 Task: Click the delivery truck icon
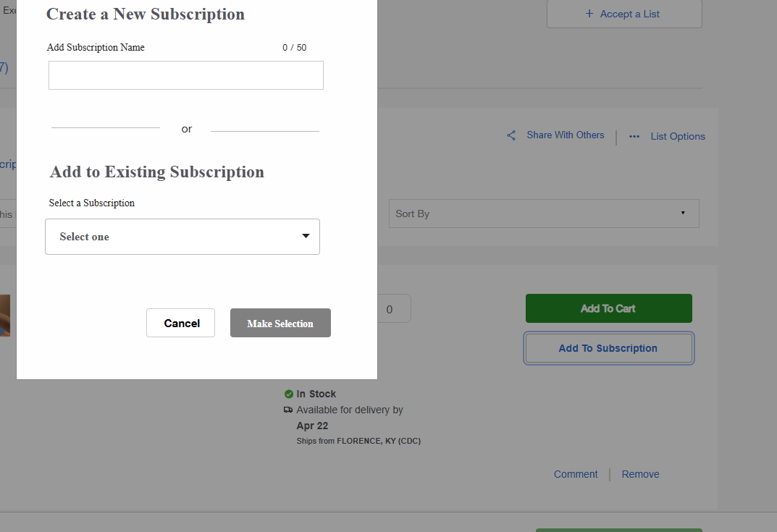click(x=287, y=410)
